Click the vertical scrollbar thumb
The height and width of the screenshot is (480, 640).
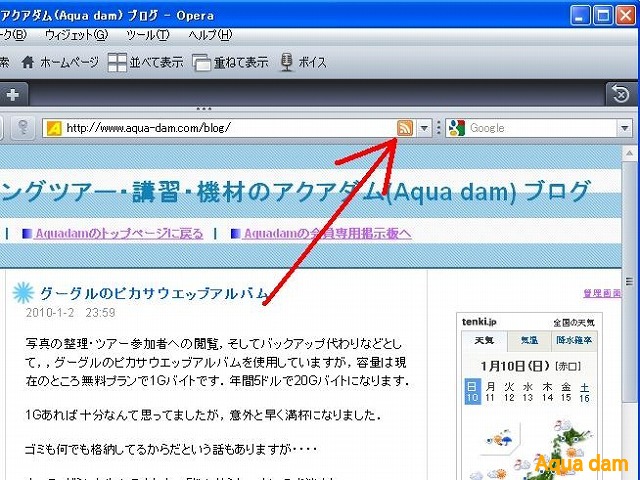click(629, 282)
